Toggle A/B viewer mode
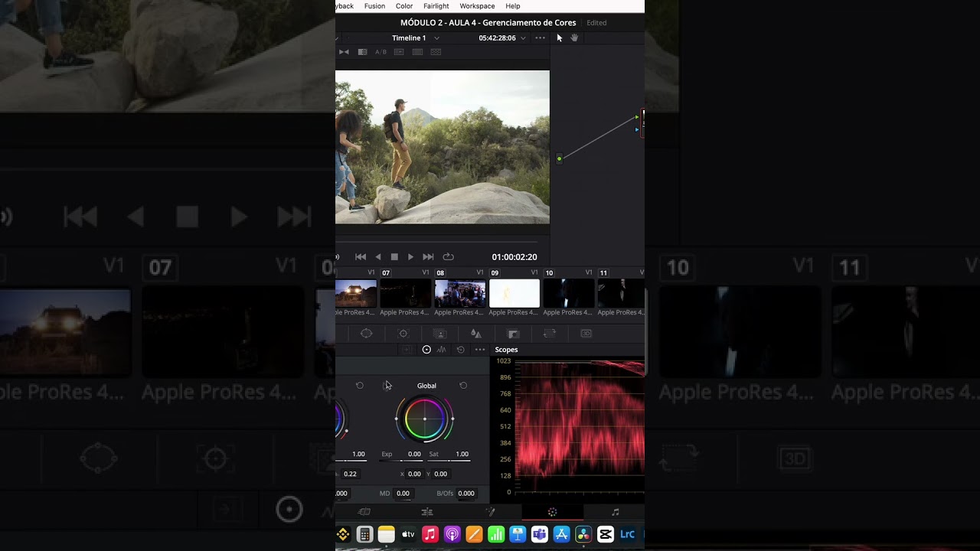Viewport: 980px width, 551px height. [x=381, y=52]
